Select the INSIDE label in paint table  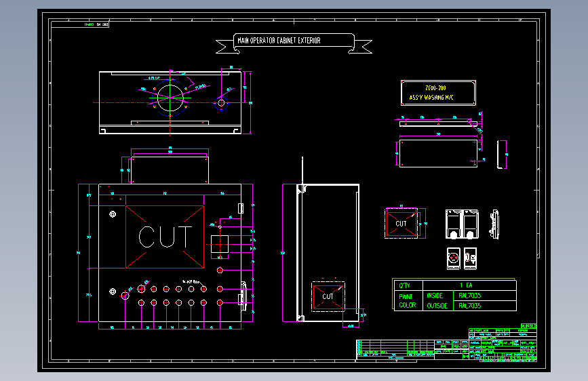tap(435, 296)
